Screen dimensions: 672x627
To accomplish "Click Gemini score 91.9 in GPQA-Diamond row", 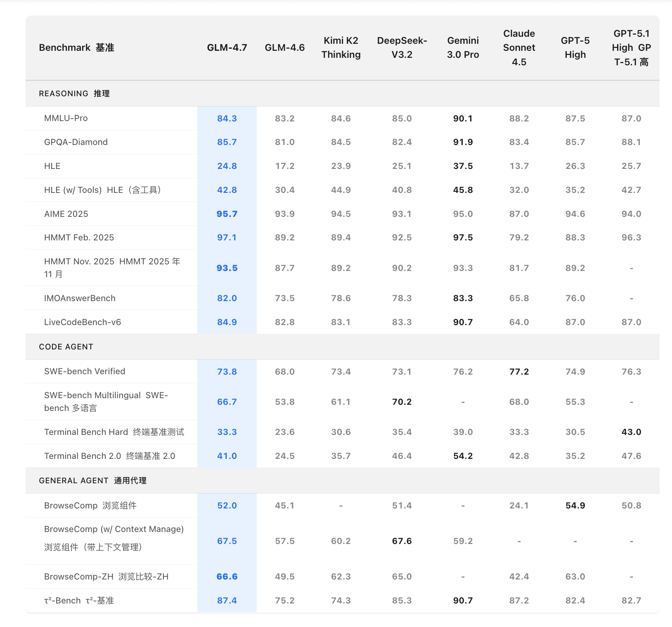I will tap(463, 142).
